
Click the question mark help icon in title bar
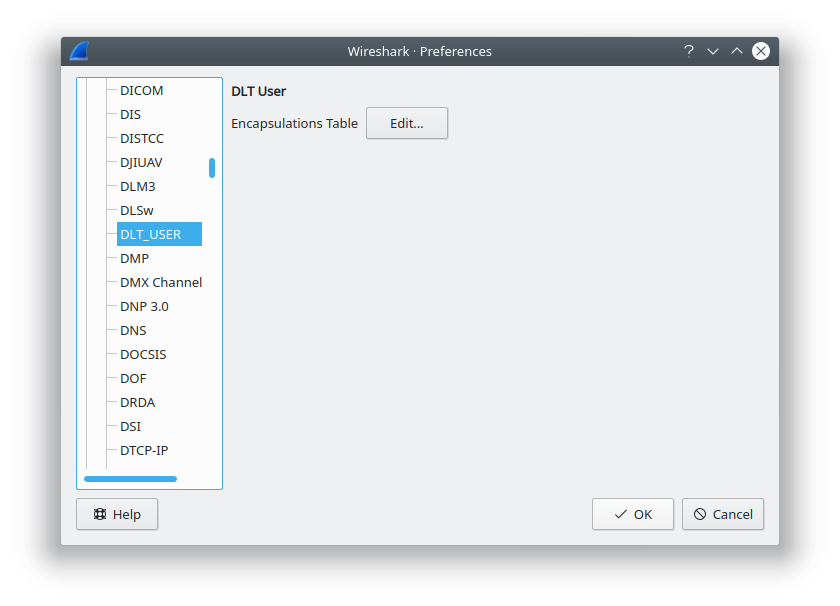(x=689, y=51)
